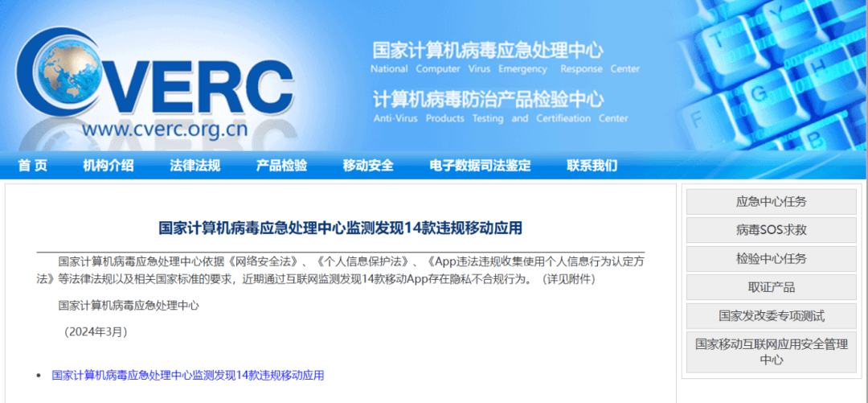Click the date text (2024年3月)
The image size is (868, 403).
coord(96,332)
